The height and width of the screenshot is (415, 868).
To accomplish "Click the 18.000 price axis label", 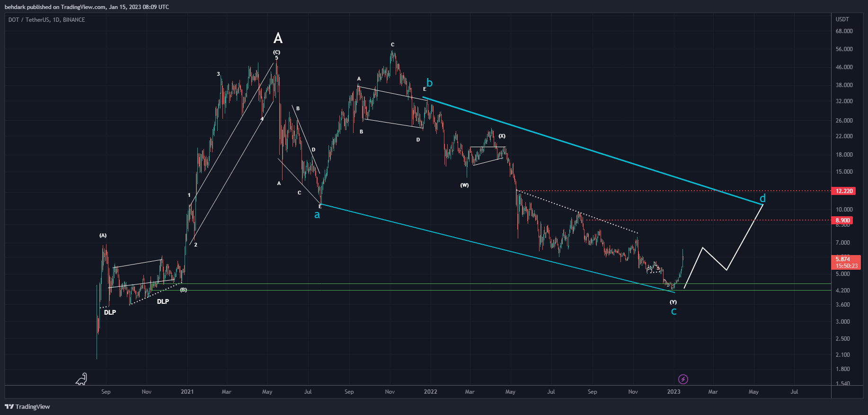I will [844, 155].
